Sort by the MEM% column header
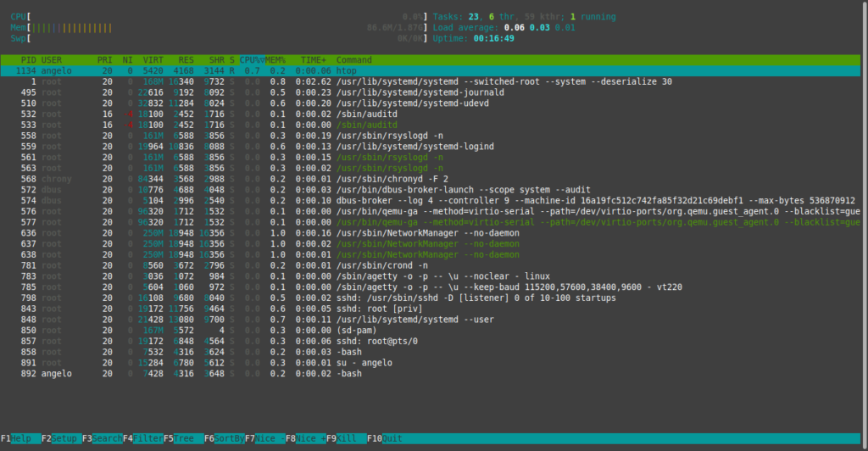Viewport: 868px width, 451px height. (x=275, y=60)
